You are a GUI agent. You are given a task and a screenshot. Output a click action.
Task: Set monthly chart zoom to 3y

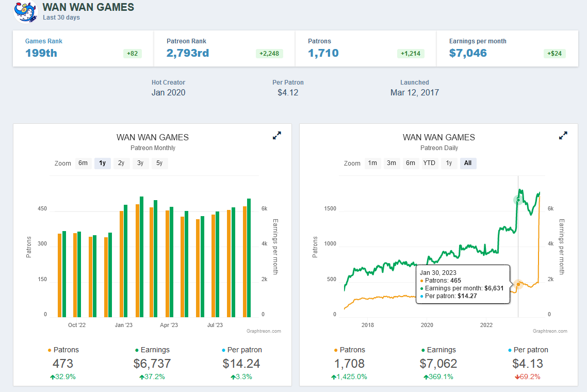click(140, 163)
